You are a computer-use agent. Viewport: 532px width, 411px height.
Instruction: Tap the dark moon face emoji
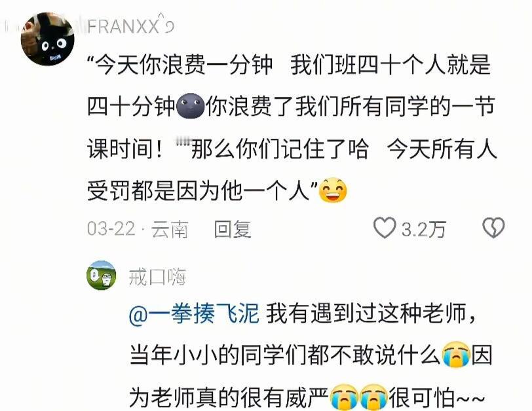(x=191, y=107)
